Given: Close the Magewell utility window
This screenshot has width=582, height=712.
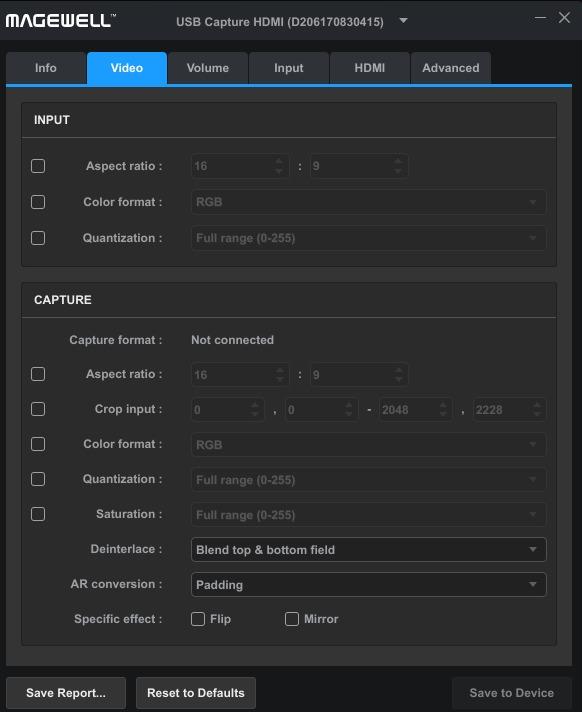Looking at the screenshot, I should (564, 18).
